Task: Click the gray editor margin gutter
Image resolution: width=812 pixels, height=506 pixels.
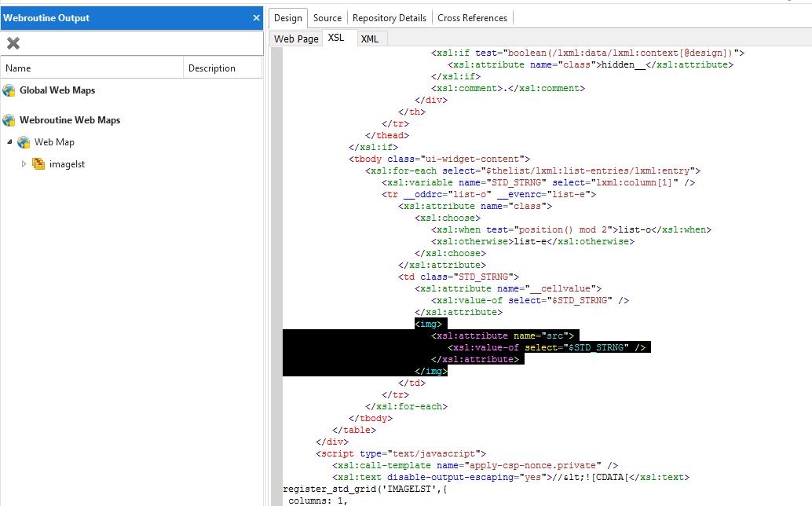Action: [x=276, y=277]
